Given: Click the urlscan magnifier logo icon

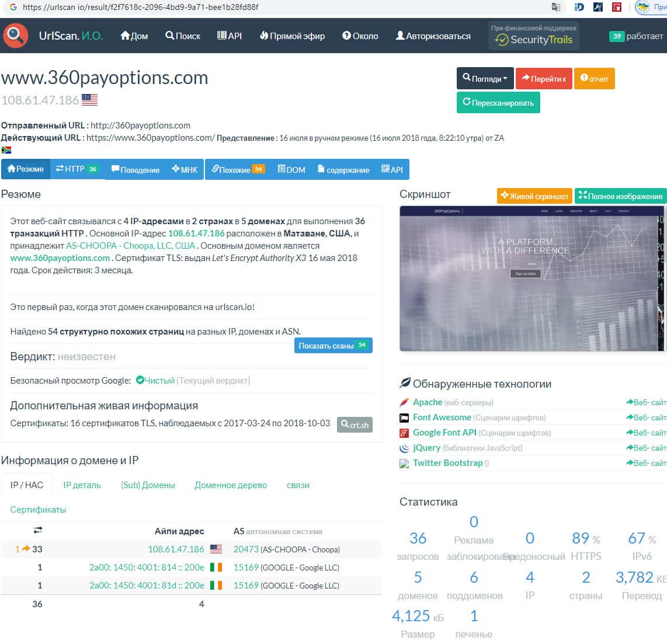Looking at the screenshot, I should (x=16, y=35).
